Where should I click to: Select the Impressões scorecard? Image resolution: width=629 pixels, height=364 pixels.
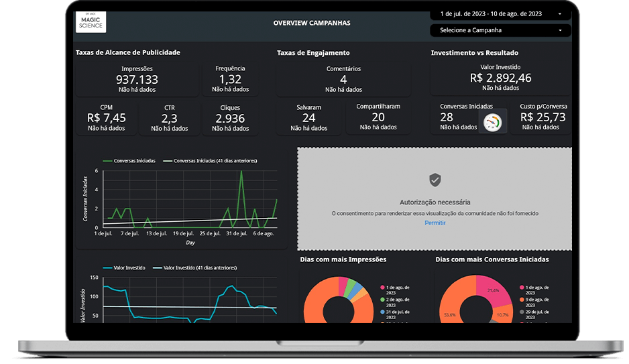pyautogui.click(x=137, y=78)
